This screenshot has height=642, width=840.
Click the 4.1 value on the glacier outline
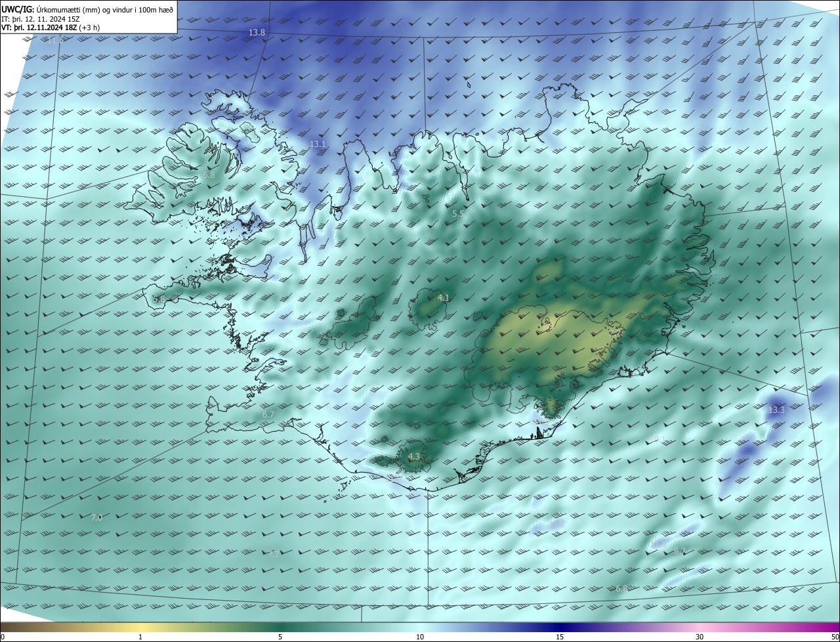(443, 298)
